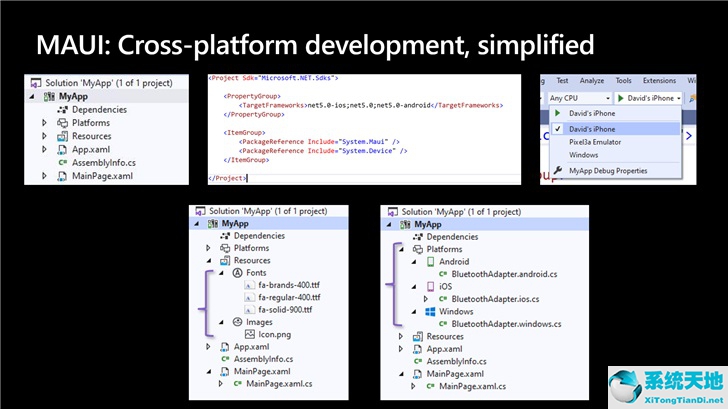Click the image icon beside Icon.png
Viewport: 728px width, 409px height.
(249, 334)
